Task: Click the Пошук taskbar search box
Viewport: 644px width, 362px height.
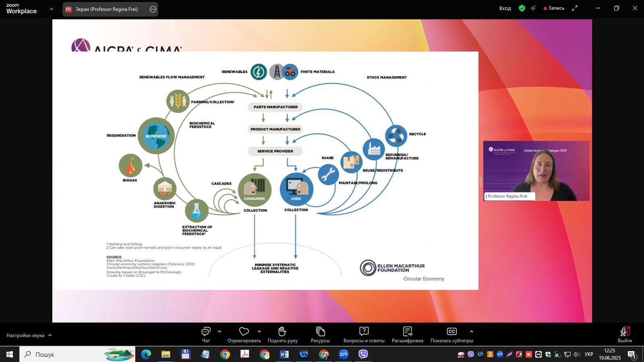Action: coord(77,354)
